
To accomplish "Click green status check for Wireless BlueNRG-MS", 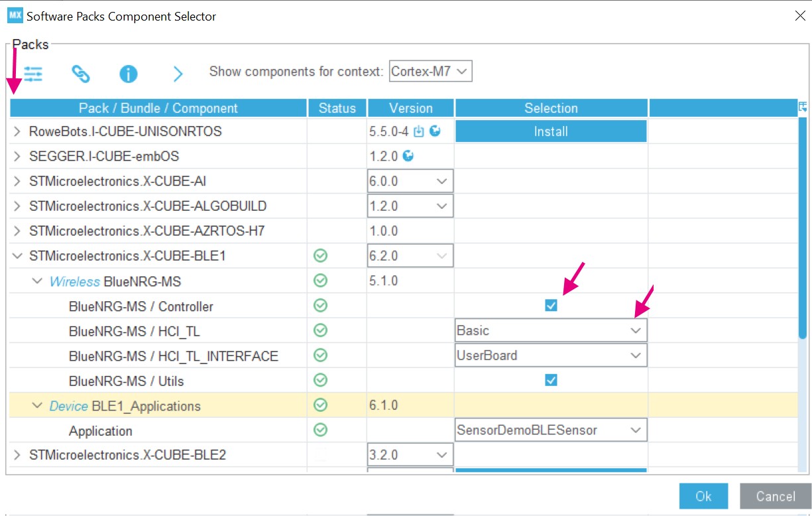I will [321, 281].
